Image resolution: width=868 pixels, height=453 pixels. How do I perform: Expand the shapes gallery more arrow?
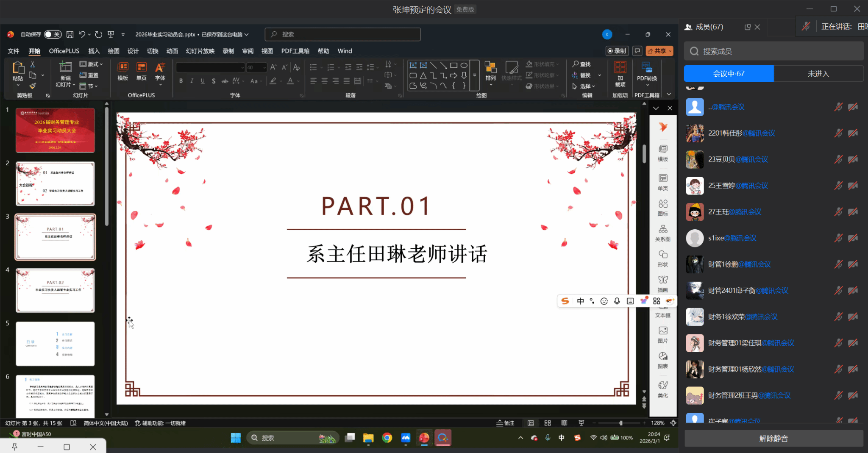(x=475, y=75)
